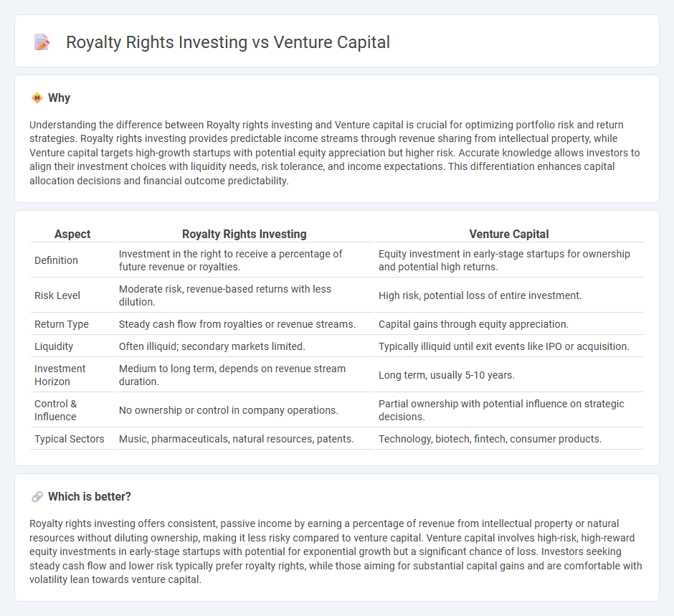674x616 pixels.
Task: Select the 'Typical Sectors' row label
Action: pyautogui.click(x=70, y=439)
